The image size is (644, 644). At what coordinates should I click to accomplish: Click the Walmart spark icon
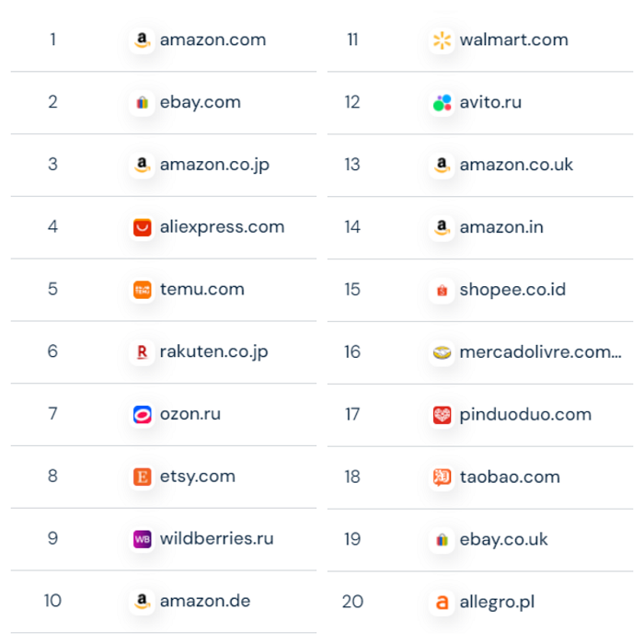[x=442, y=40]
